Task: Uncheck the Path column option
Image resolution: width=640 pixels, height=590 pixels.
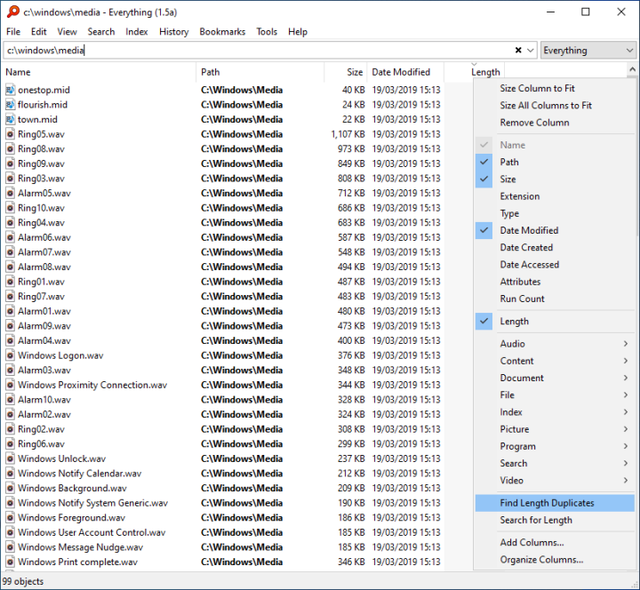Action: [x=555, y=162]
